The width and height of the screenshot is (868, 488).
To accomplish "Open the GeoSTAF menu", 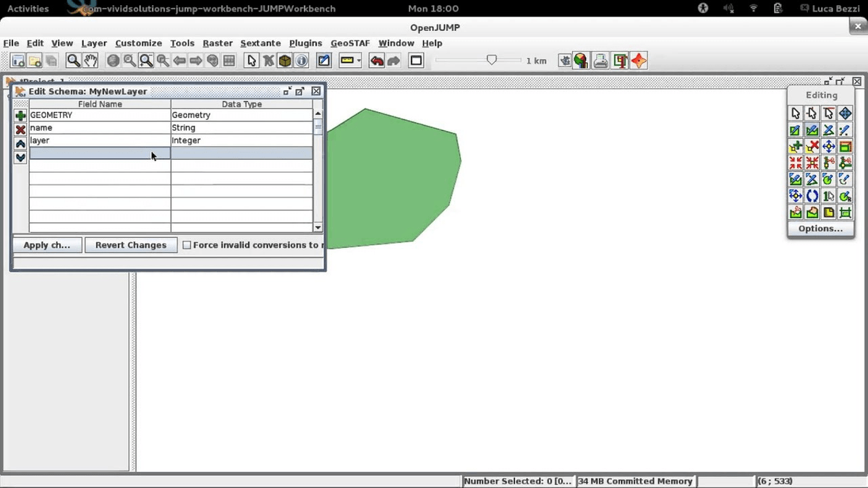I will click(350, 43).
